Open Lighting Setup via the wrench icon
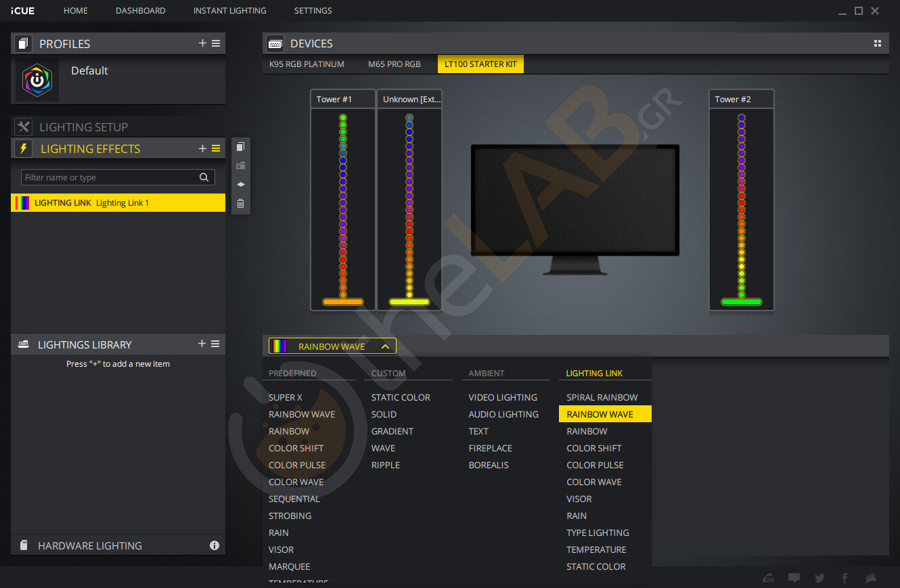900x588 pixels. 24,127
